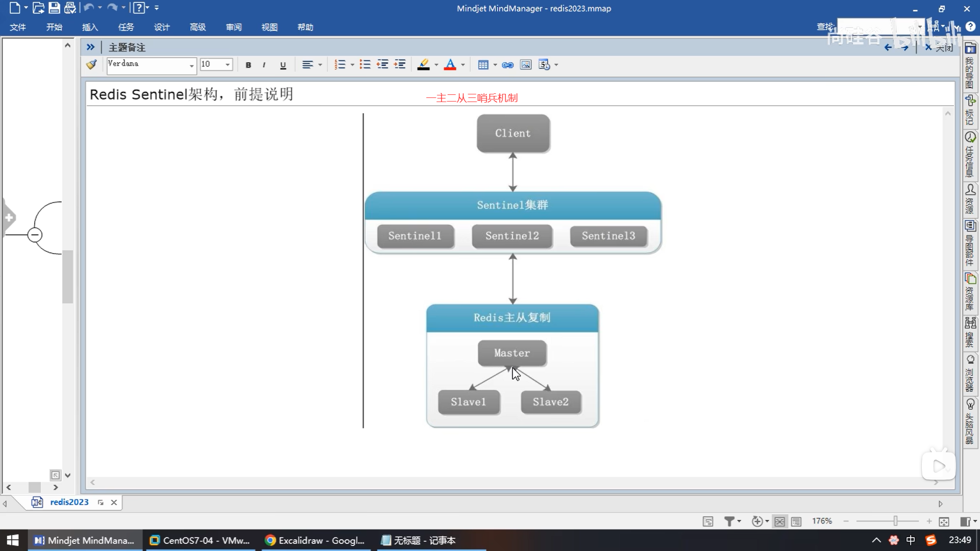Click the numbered list icon
This screenshot has width=980, height=551.
340,65
